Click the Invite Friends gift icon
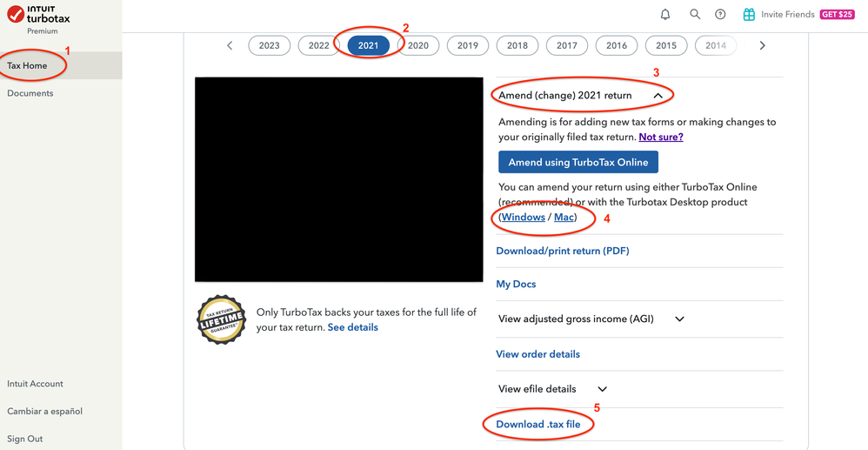The height and width of the screenshot is (450, 868). click(x=749, y=15)
